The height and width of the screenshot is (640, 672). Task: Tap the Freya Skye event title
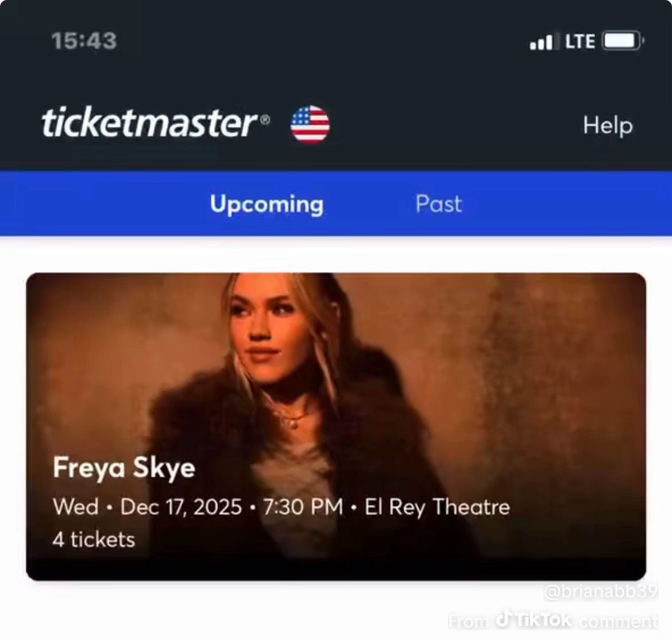[x=124, y=467]
